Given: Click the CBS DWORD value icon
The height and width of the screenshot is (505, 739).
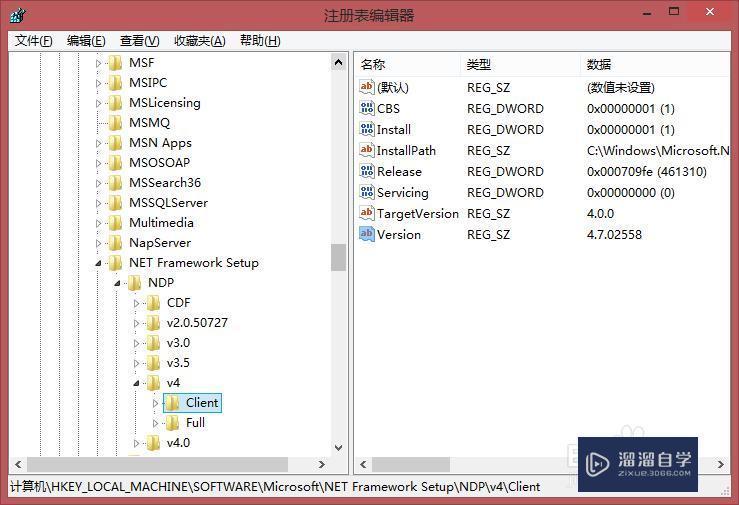Looking at the screenshot, I should click(x=367, y=108).
